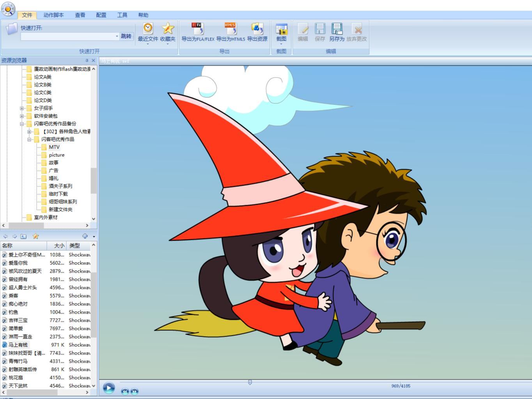
Task: Click the file list vertical scrollbar thumb
Action: (x=94, y=304)
